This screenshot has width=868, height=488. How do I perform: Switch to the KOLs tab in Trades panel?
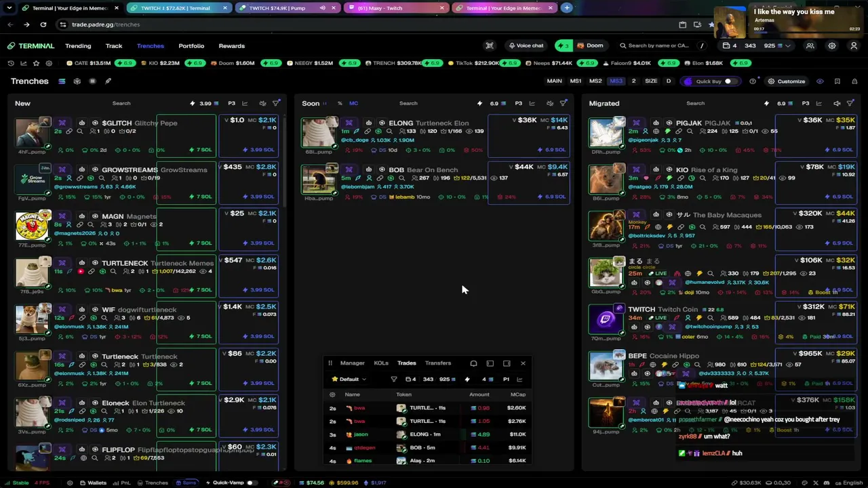[x=381, y=363]
